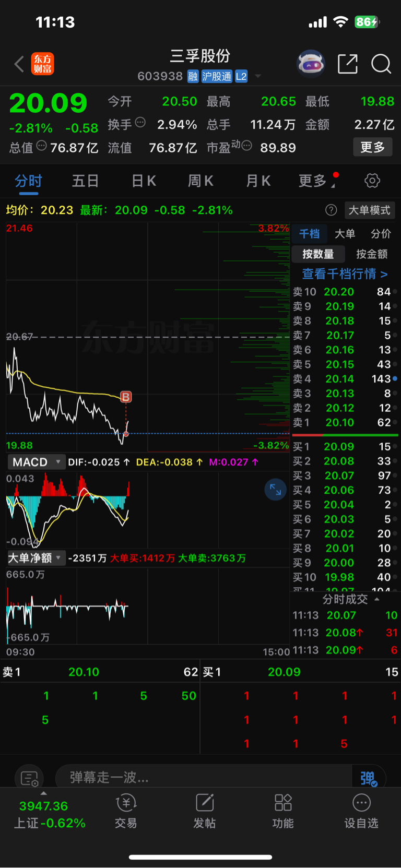Tap the current price 20.09 header
The image size is (401, 868).
point(48,103)
